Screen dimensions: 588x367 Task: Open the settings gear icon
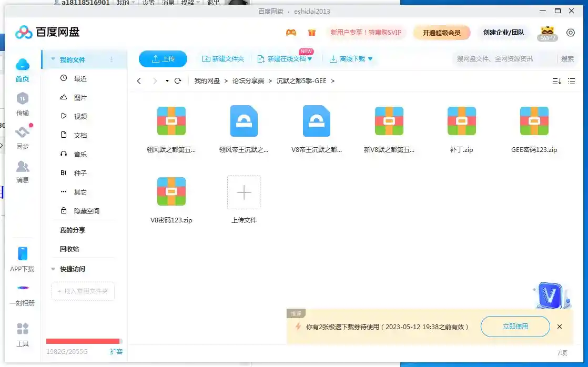570,33
